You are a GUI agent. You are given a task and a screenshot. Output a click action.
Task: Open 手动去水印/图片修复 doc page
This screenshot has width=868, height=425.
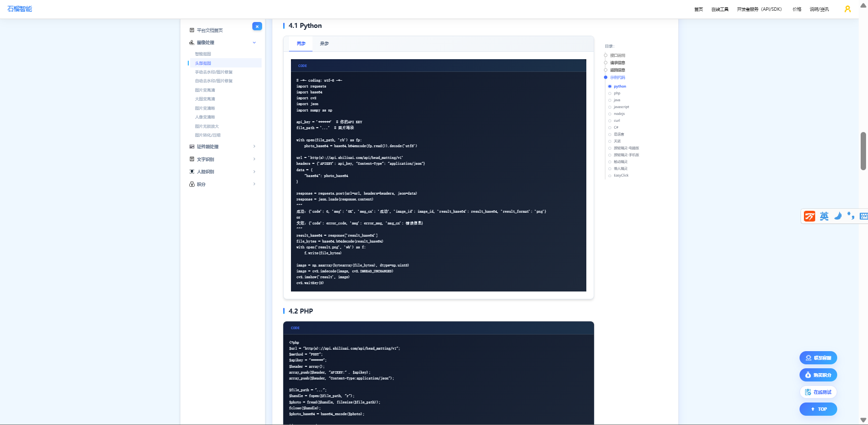(x=214, y=72)
